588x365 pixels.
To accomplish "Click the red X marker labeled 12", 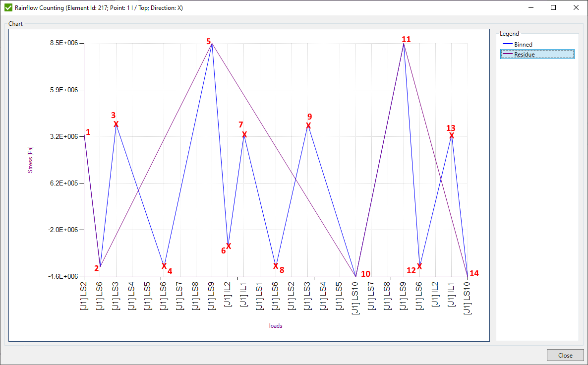I will coord(419,267).
